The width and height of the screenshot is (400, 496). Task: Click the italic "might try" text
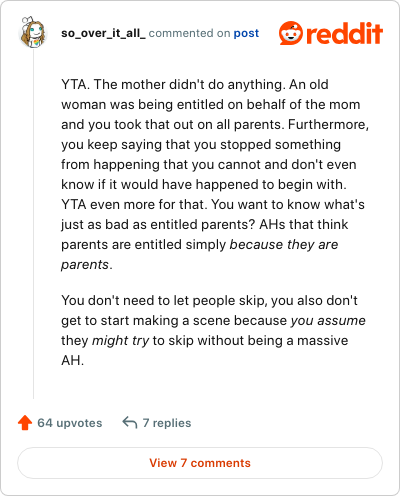tap(120, 340)
